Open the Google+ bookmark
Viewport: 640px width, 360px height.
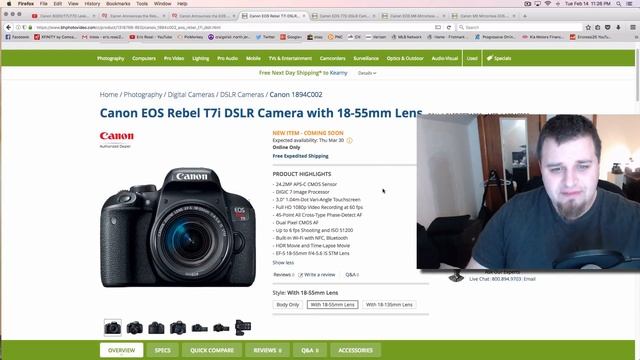pos(291,37)
